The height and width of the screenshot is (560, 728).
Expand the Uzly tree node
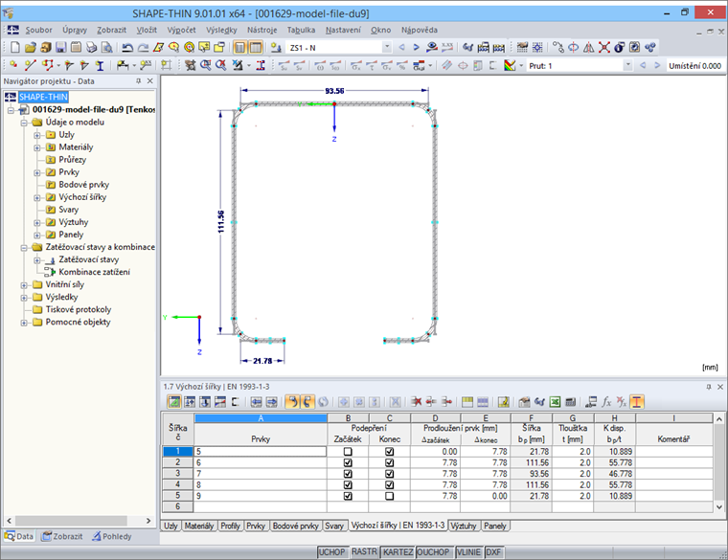pos(37,136)
